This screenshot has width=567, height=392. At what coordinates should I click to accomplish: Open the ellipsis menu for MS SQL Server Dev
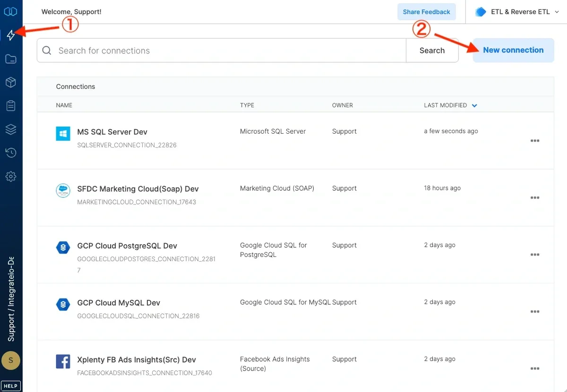tap(534, 141)
